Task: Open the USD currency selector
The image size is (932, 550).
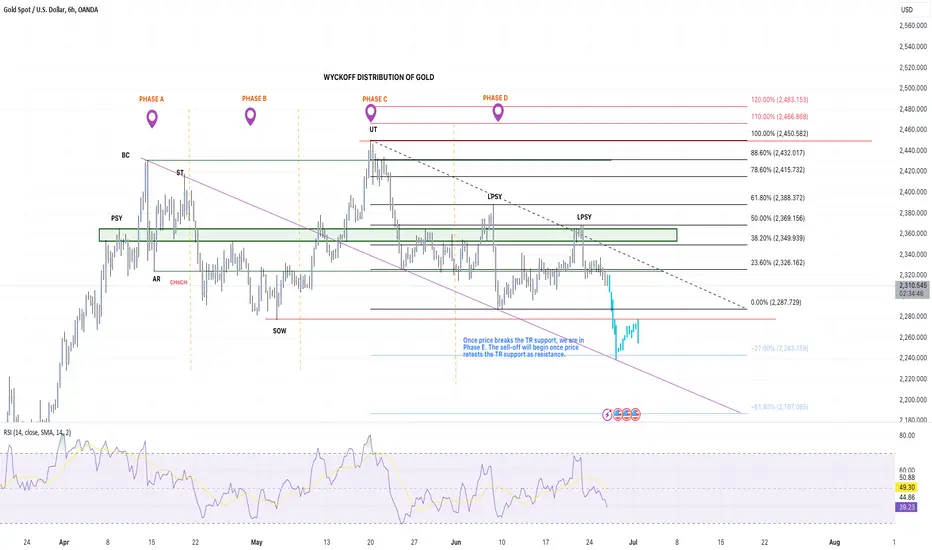Action: [907, 10]
